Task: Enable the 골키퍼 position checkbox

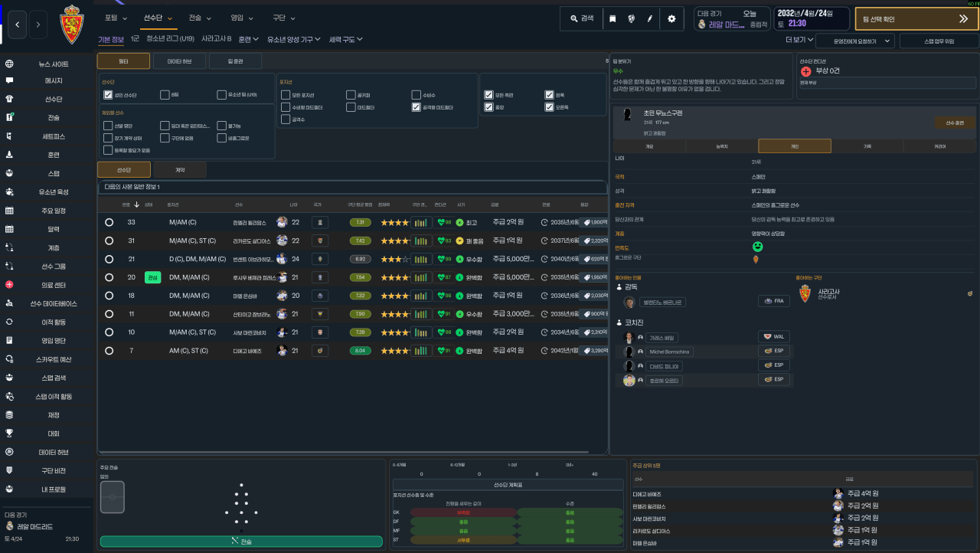Action: 350,95
